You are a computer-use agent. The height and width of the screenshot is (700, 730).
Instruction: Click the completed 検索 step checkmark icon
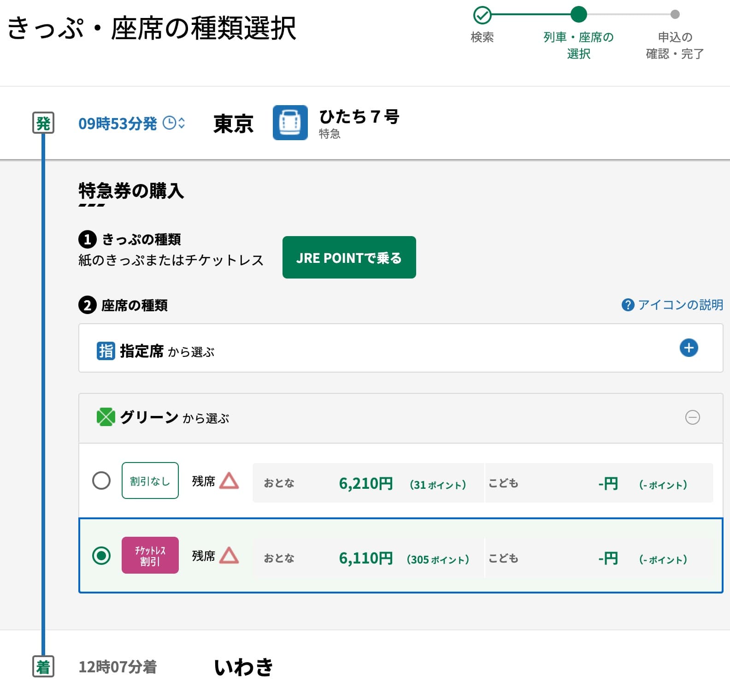tap(482, 15)
